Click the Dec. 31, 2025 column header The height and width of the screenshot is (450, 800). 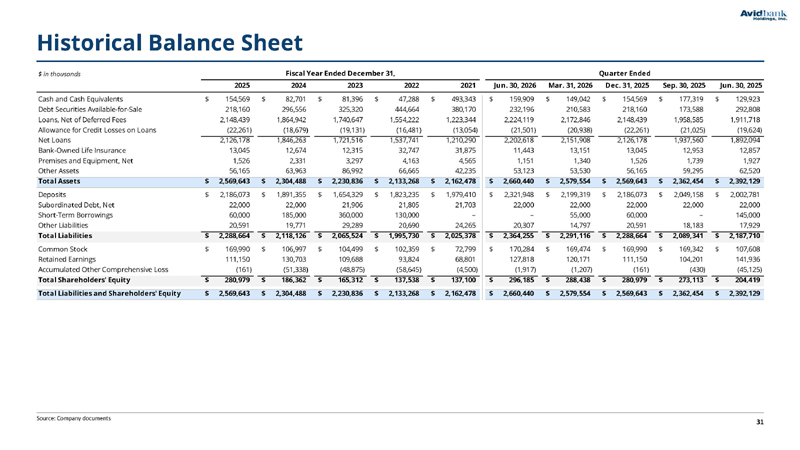coord(627,86)
